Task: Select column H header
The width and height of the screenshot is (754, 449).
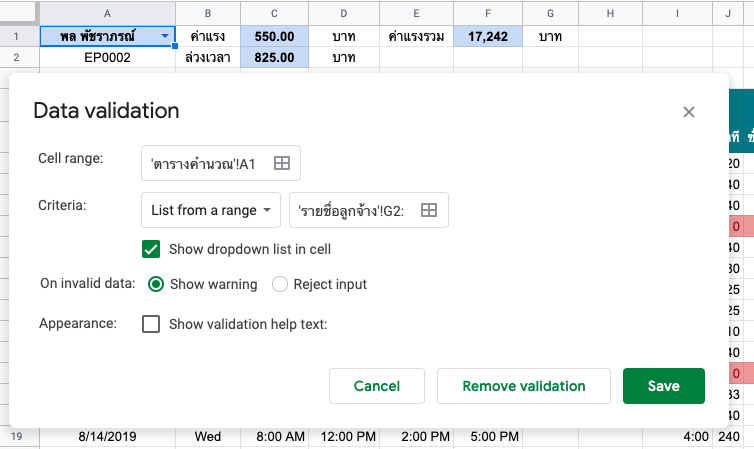Action: (x=610, y=13)
